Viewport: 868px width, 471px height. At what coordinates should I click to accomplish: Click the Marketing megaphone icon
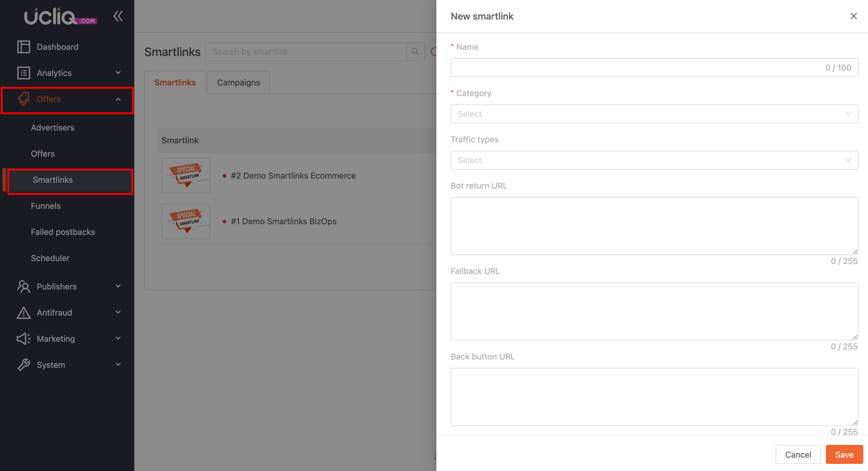23,339
